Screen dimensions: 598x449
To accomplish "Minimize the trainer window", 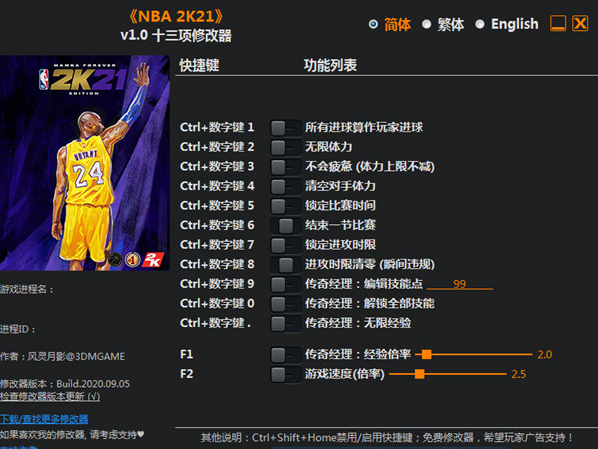I will coord(558,24).
